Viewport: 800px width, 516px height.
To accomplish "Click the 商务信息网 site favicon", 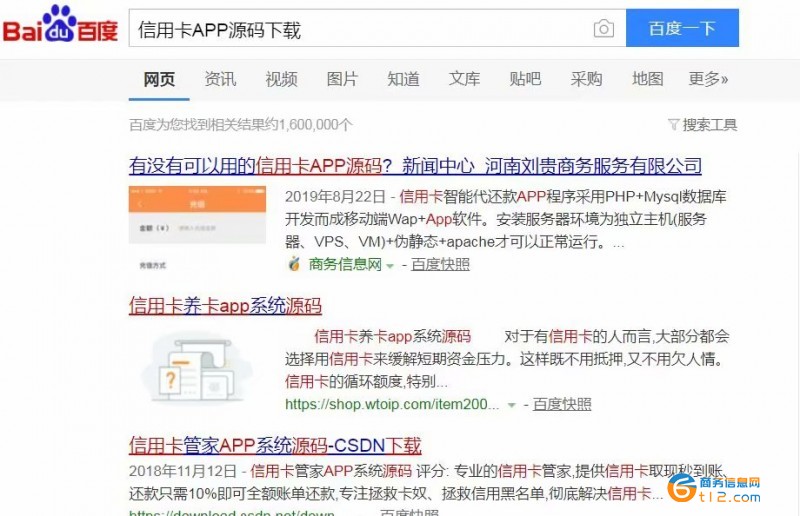I will pyautogui.click(x=294, y=264).
